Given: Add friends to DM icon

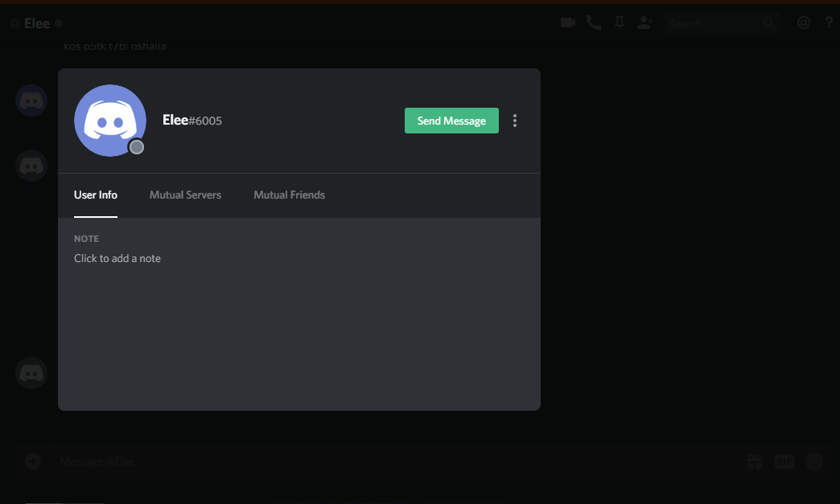Looking at the screenshot, I should [645, 23].
